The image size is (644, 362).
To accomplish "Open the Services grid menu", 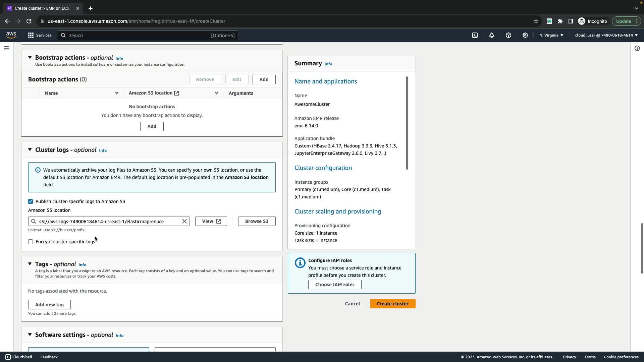I will pos(39,35).
